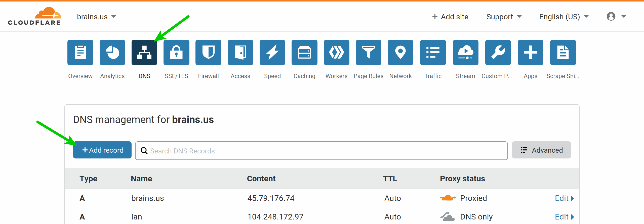Click the brains.us name cell
The width and height of the screenshot is (644, 224).
pyautogui.click(x=147, y=198)
